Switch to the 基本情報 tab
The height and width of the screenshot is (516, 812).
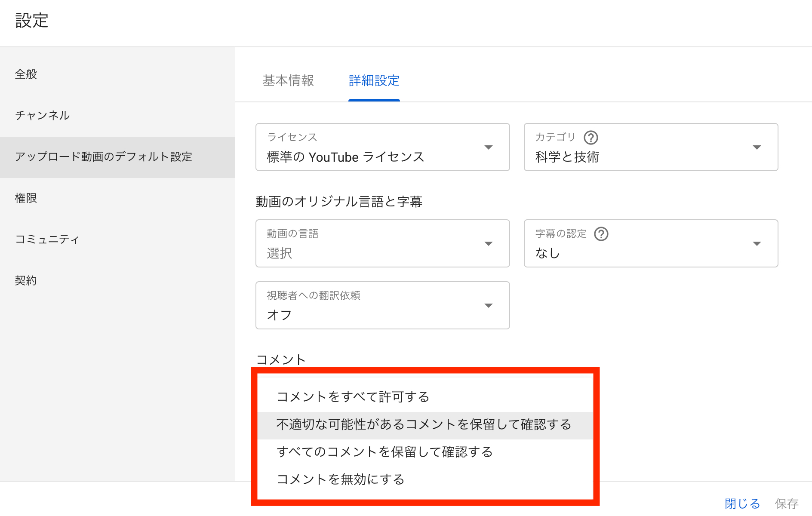[288, 80]
